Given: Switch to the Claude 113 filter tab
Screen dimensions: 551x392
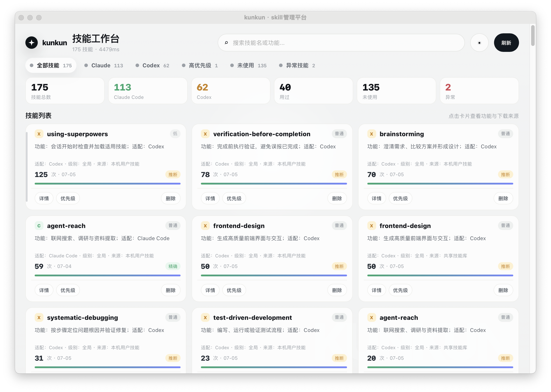Looking at the screenshot, I should tap(104, 65).
